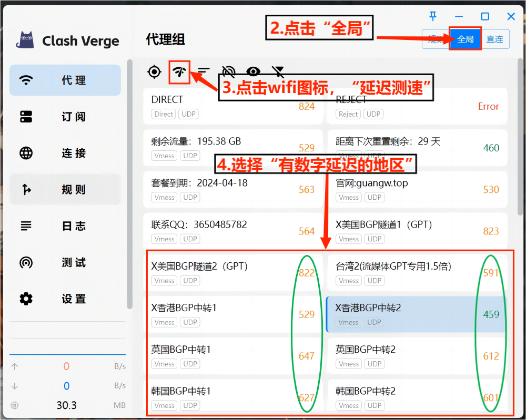The image size is (526, 420).
Task: Click the crossed-out filter icon
Action: tap(278, 72)
